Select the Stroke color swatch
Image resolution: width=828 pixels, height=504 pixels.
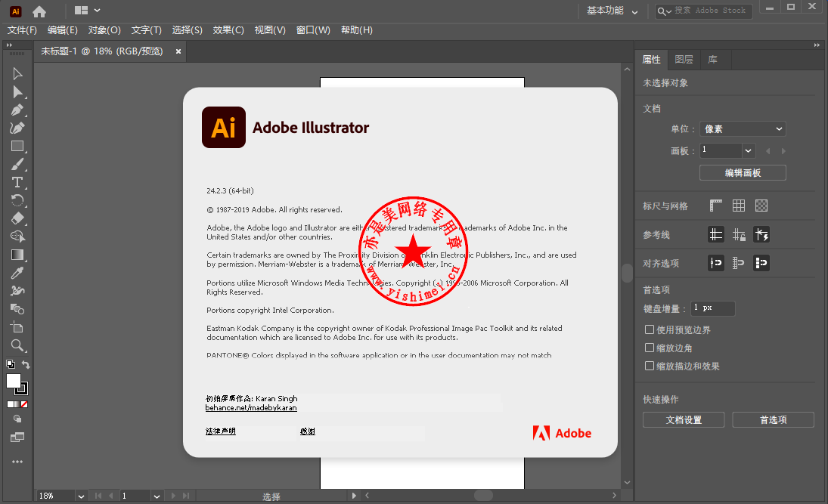pos(23,389)
